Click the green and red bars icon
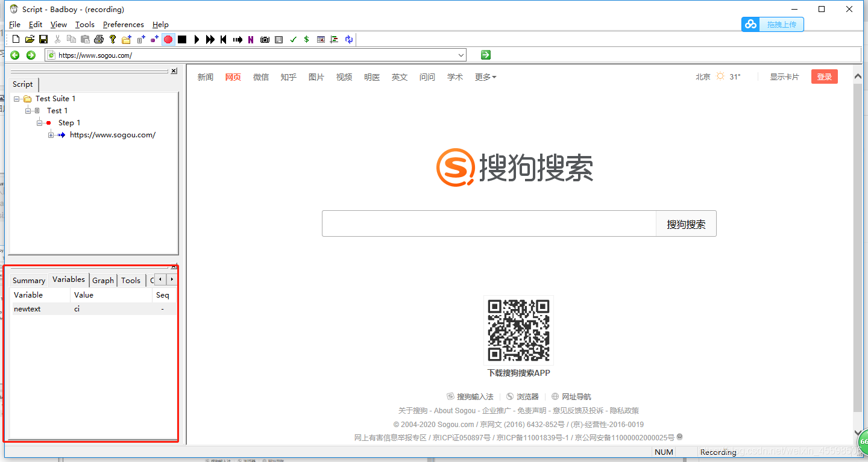The width and height of the screenshot is (868, 462). [x=335, y=39]
